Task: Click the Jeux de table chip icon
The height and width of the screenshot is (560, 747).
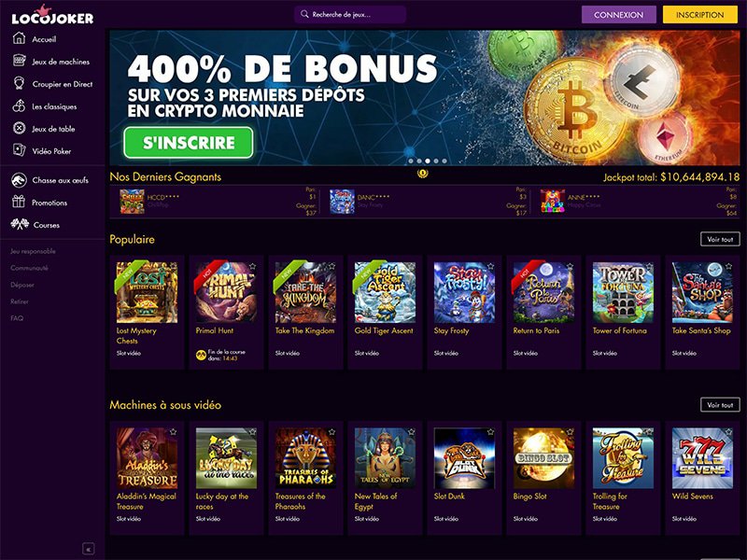Action: coord(19,128)
